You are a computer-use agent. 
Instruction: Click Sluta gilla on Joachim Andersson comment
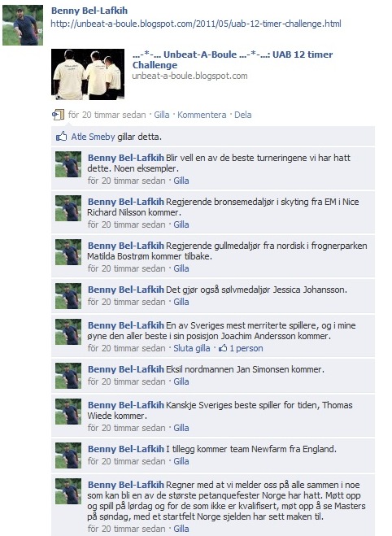192,348
